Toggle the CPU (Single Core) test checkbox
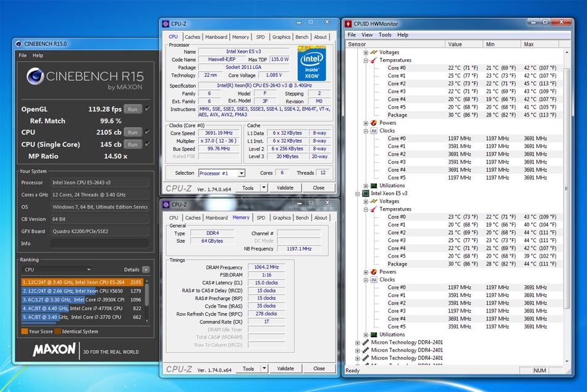 148,144
